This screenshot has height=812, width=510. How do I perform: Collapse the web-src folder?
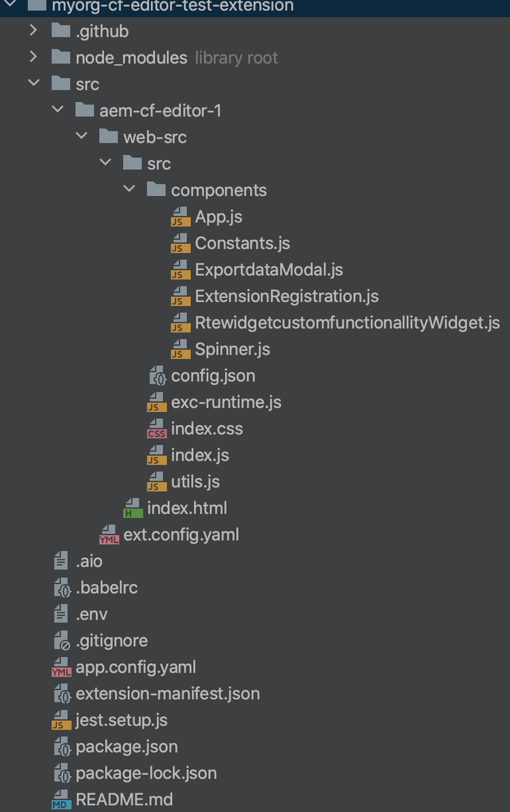click(82, 137)
